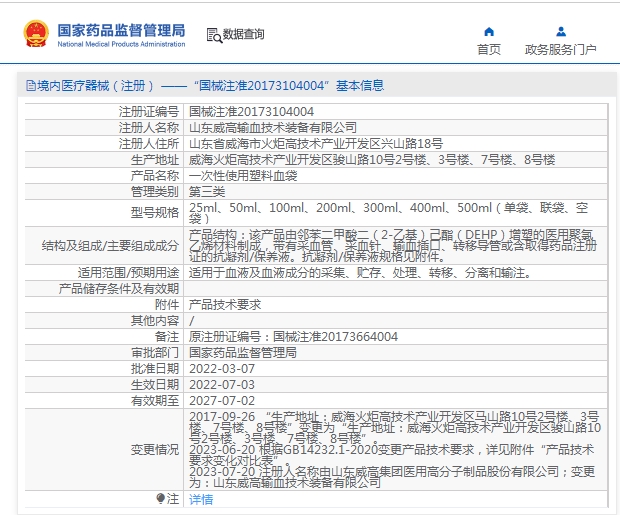Click 变更情况 label
This screenshot has height=515, width=620.
(155, 450)
